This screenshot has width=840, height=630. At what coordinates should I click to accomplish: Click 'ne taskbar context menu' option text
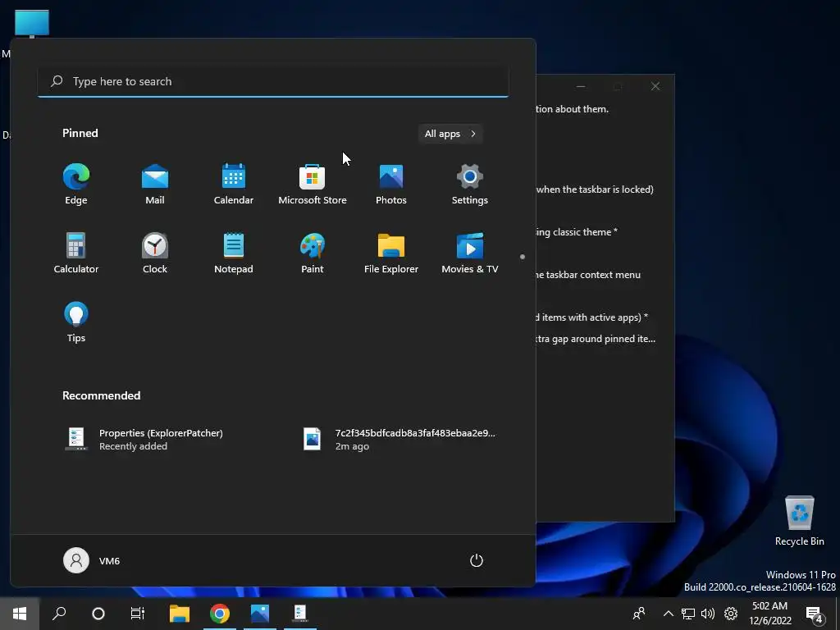coord(588,275)
